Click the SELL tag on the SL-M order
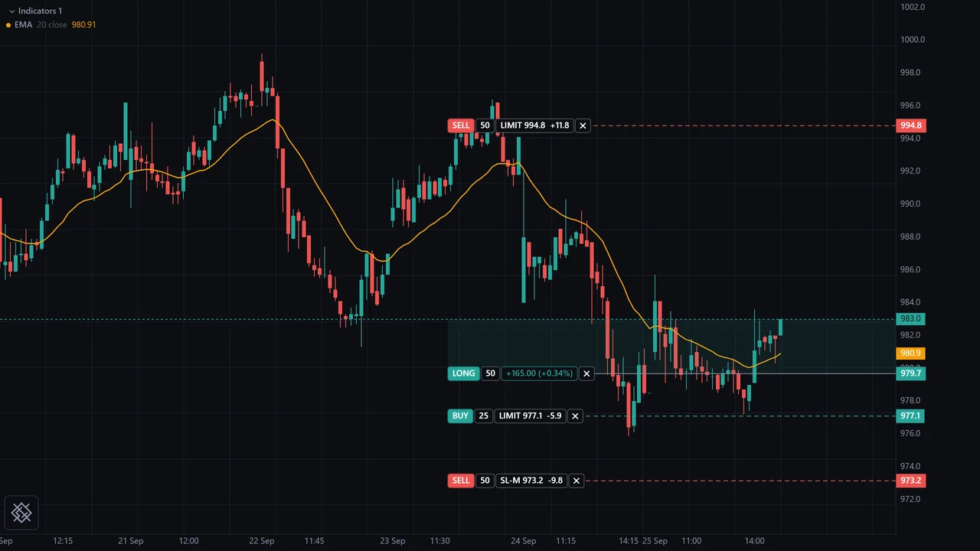Screen dimensions: 980x551 point(461,481)
